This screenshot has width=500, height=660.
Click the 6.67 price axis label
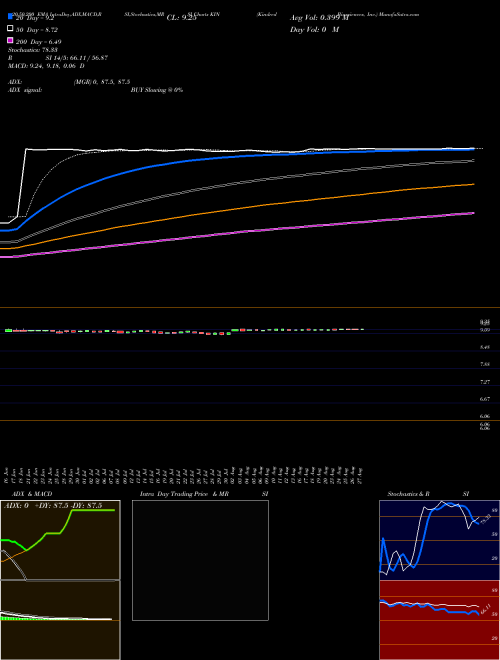[484, 399]
